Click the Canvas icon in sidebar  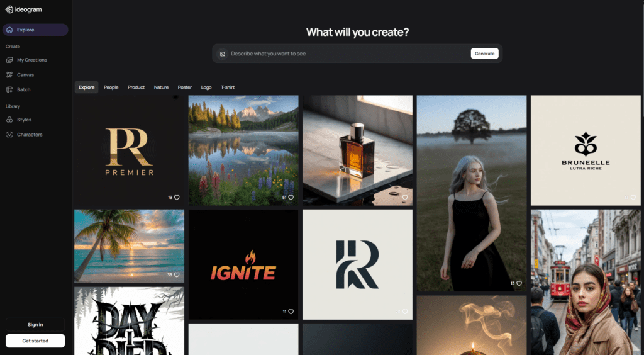pyautogui.click(x=9, y=75)
